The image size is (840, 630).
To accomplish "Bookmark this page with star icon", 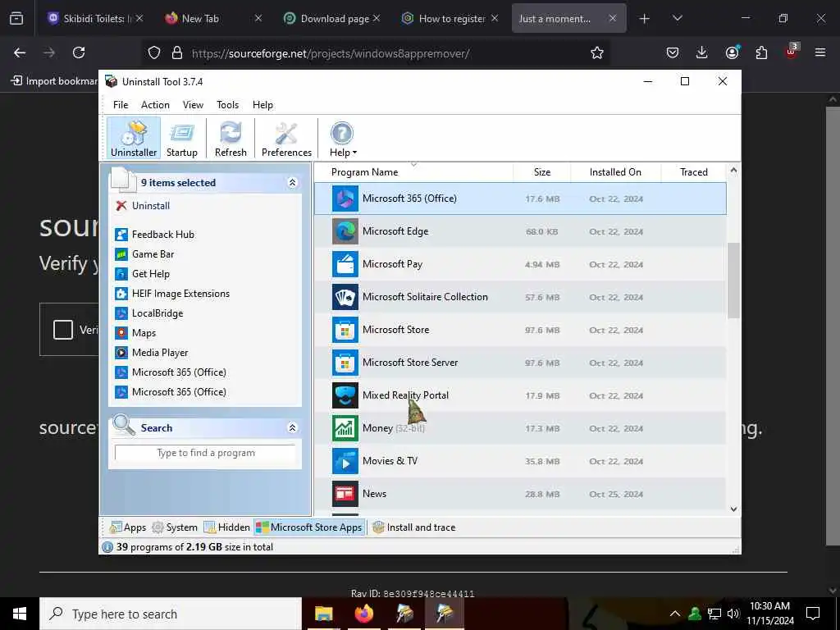I will (597, 52).
